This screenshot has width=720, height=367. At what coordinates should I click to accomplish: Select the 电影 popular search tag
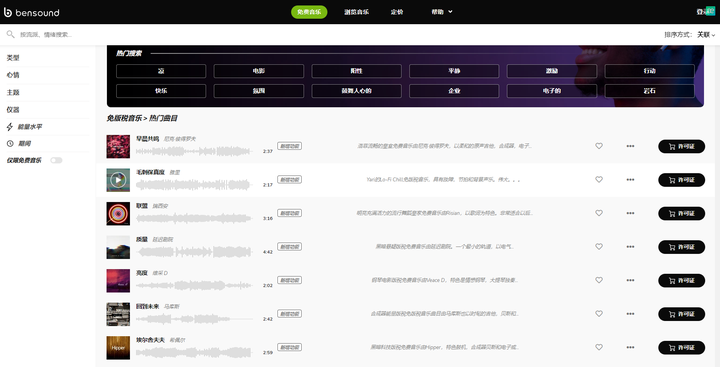[x=259, y=71]
